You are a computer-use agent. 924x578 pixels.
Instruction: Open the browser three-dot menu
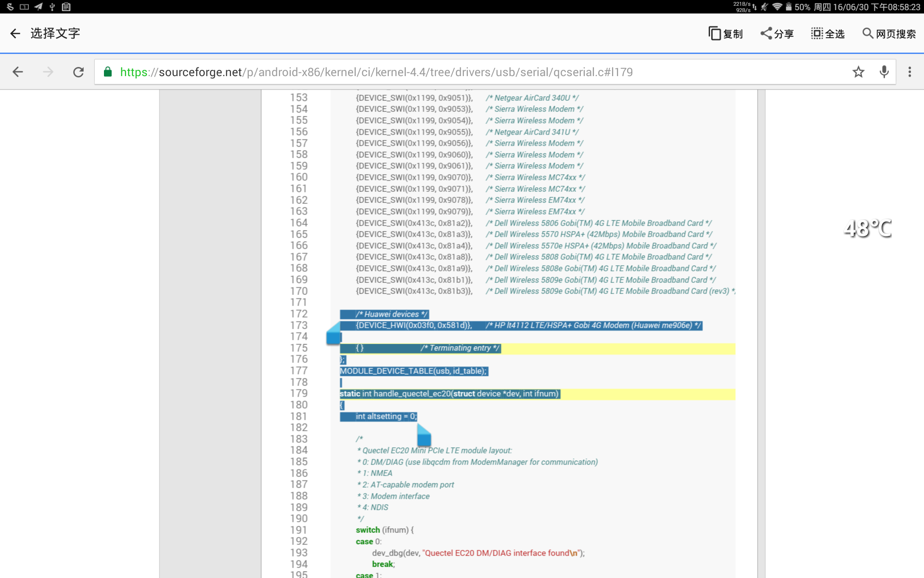click(x=910, y=72)
